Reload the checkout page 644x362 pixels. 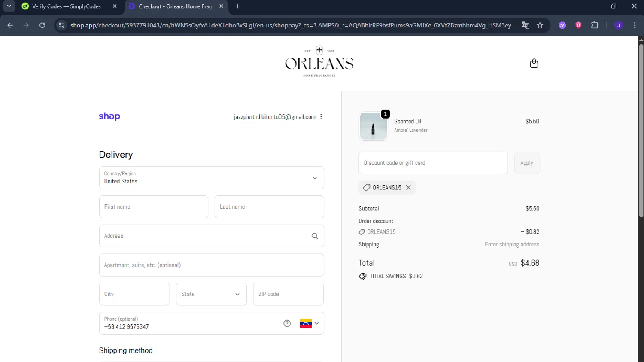42,25
